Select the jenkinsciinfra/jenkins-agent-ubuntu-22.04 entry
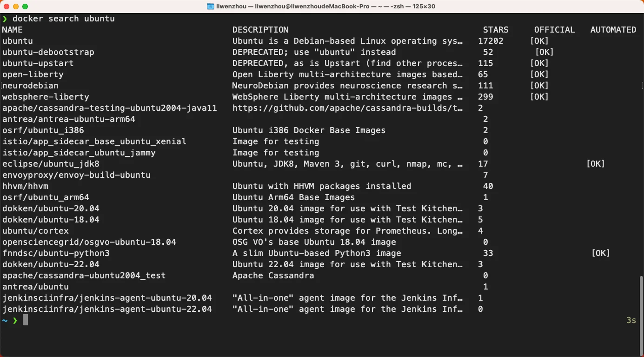644x357 pixels. [x=107, y=309]
